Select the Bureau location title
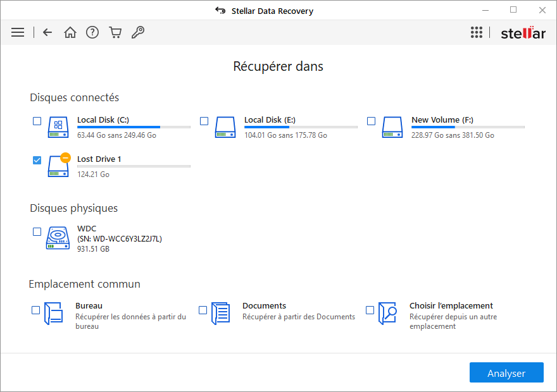This screenshot has width=557, height=392. point(89,306)
